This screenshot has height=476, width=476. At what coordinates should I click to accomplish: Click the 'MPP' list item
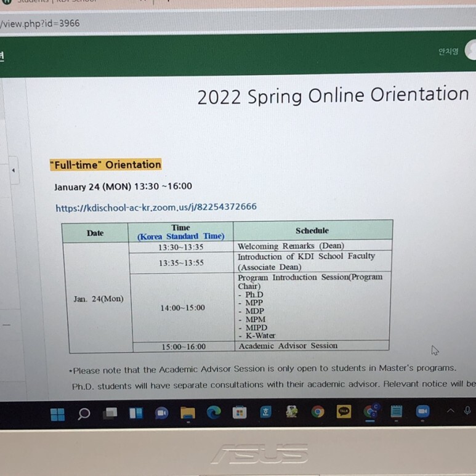(x=254, y=303)
